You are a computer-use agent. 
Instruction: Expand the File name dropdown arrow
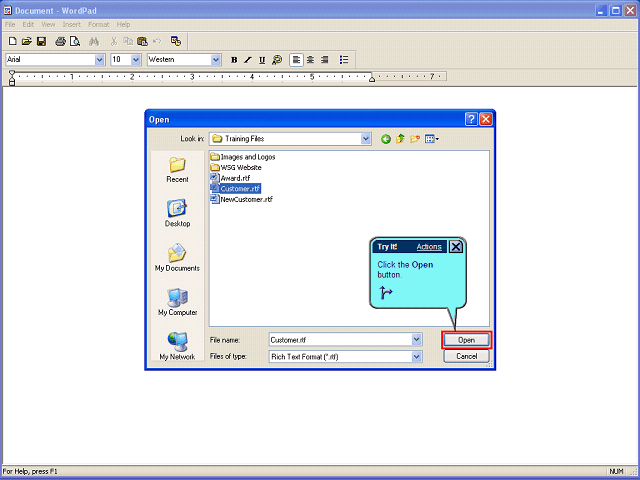pyautogui.click(x=416, y=340)
